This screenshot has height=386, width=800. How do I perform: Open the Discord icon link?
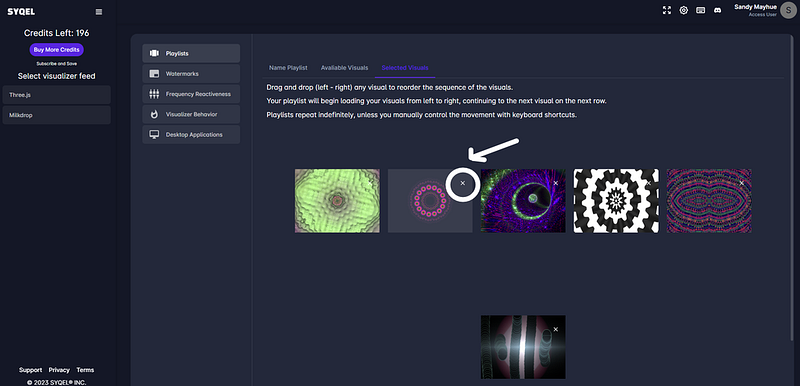click(717, 10)
